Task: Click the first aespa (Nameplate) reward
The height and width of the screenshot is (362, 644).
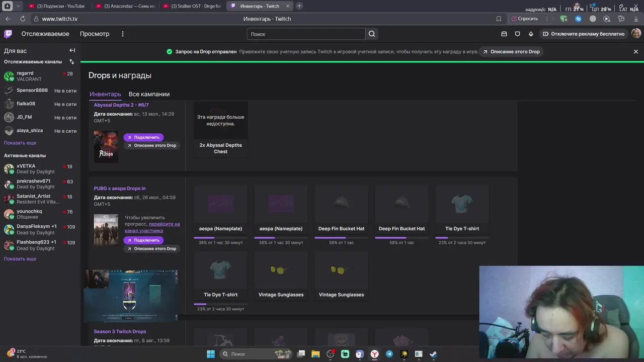Action: click(x=220, y=209)
